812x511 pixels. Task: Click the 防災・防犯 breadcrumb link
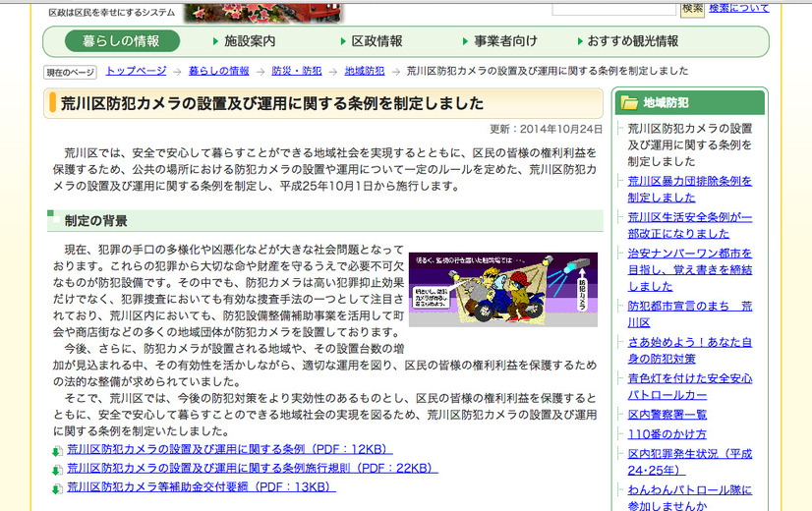(x=296, y=72)
